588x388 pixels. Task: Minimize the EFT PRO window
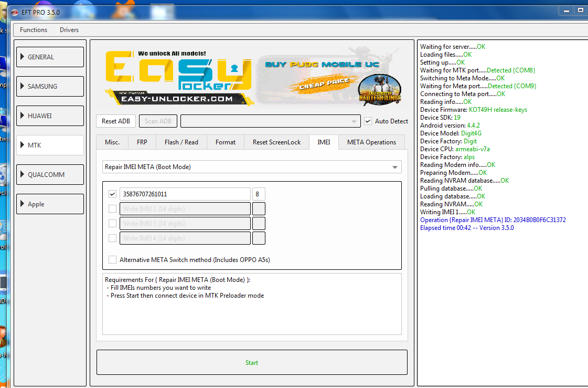point(566,11)
